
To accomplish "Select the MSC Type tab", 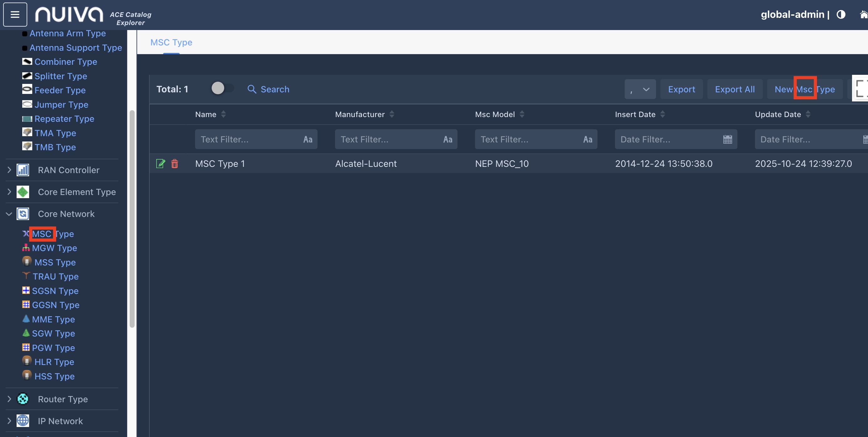I will [171, 43].
